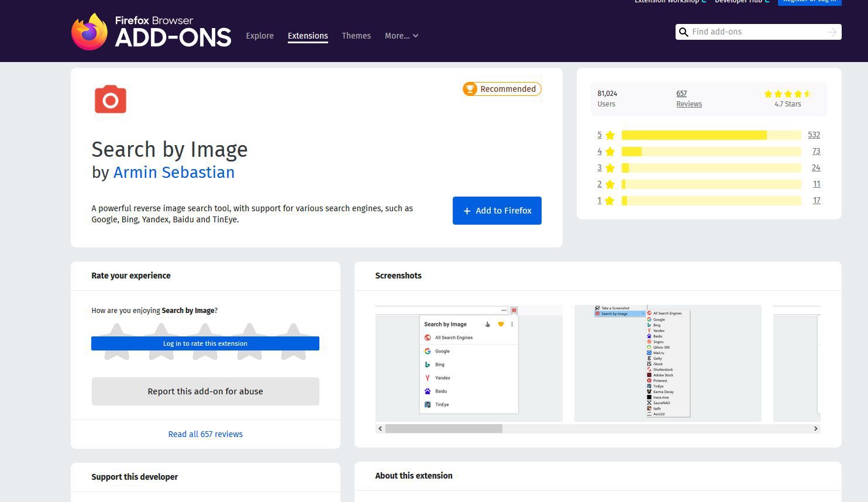Click left arrow of screenshots scrollbar
The width and height of the screenshot is (868, 502).
pos(380,428)
